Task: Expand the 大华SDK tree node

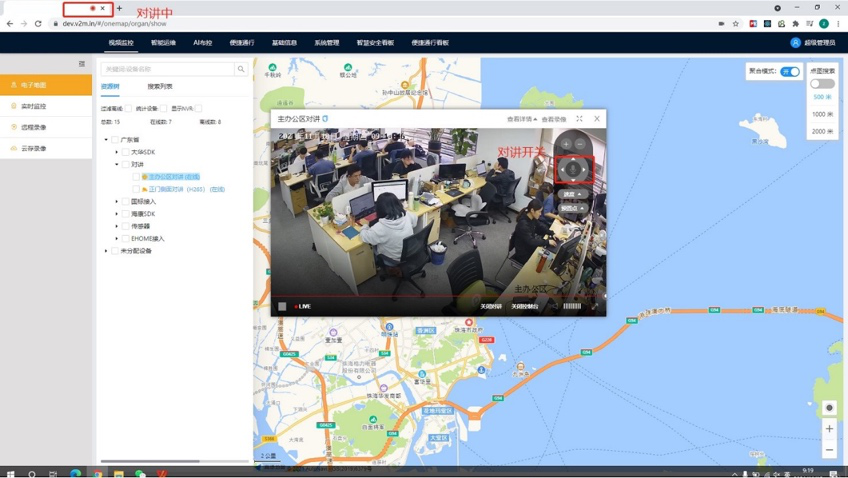Action: click(x=117, y=152)
